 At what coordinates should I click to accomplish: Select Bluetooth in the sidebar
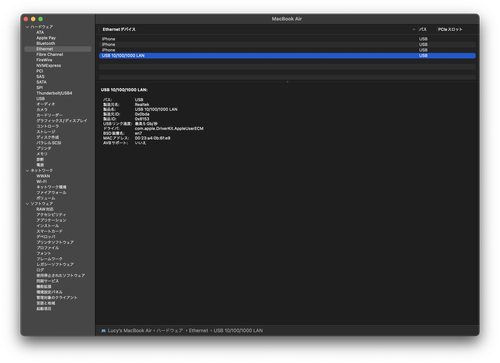46,43
